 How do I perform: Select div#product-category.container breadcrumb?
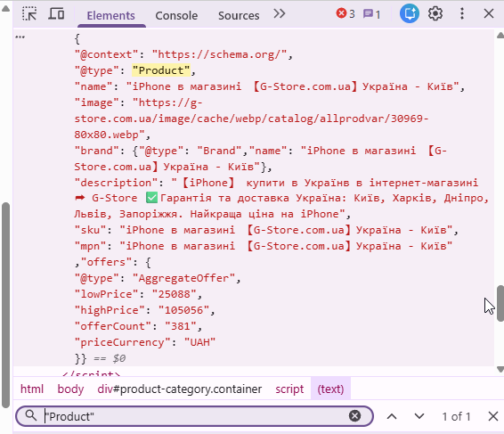tap(180, 389)
